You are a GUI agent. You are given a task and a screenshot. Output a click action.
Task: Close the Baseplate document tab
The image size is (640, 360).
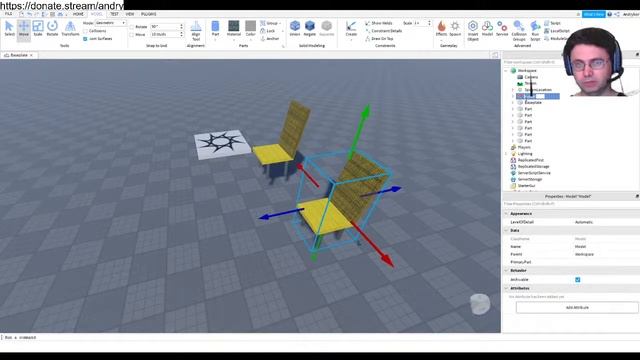click(31, 55)
